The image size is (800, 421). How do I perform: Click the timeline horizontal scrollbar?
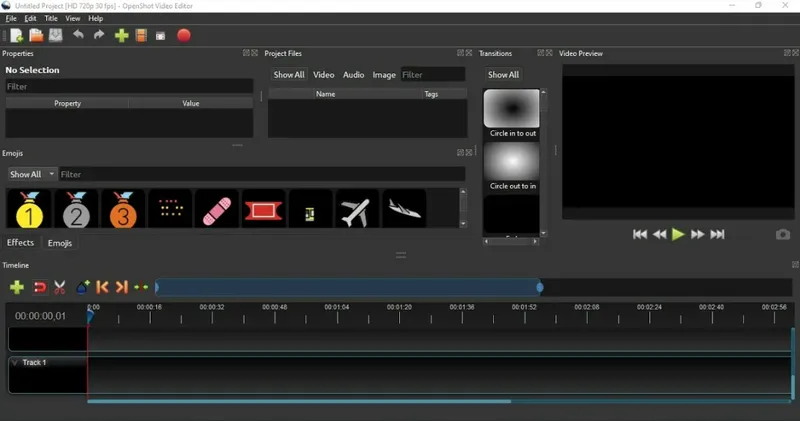click(299, 401)
